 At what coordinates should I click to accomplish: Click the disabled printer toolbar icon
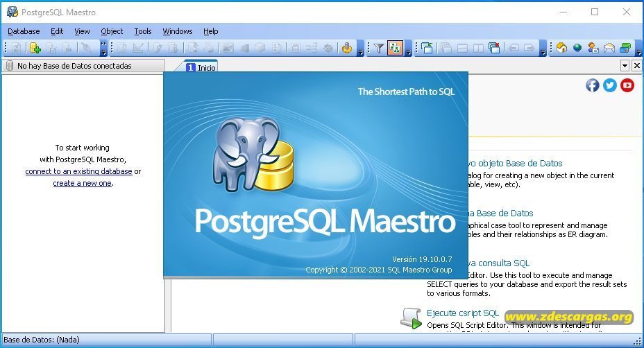pyautogui.click(x=209, y=48)
